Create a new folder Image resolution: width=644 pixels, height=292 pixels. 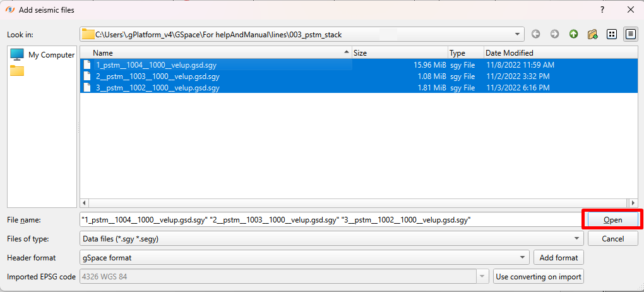(592, 35)
